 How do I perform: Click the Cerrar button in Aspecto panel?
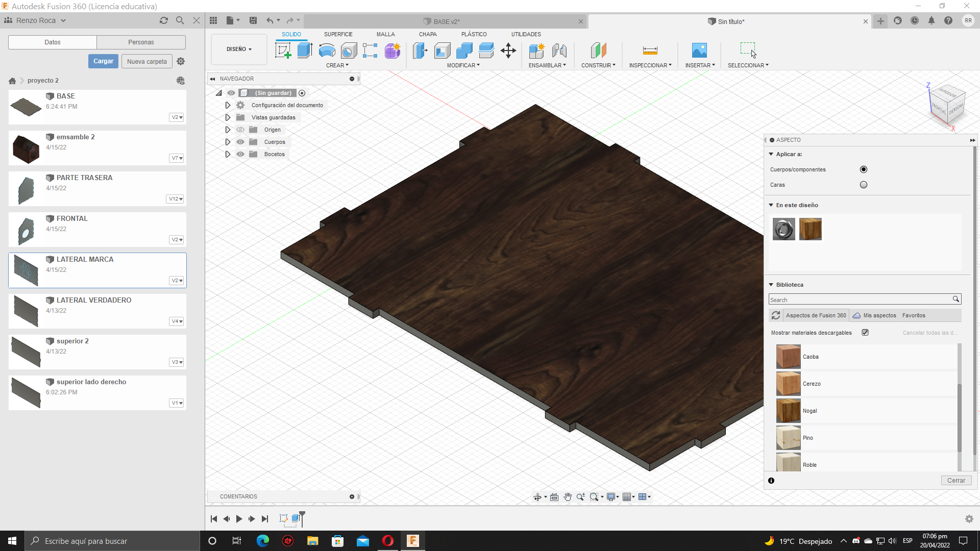[955, 481]
